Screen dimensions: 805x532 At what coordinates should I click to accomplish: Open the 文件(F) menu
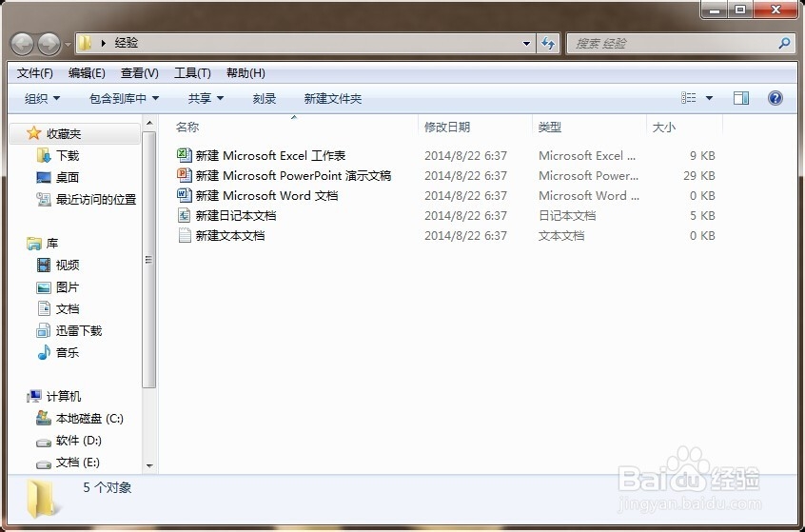click(35, 73)
